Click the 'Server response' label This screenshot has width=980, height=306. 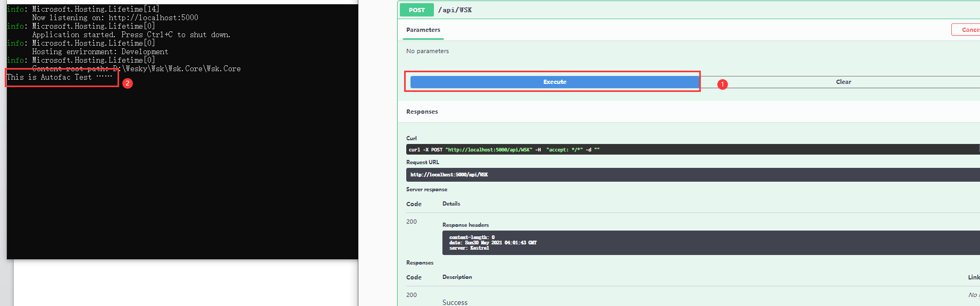click(427, 189)
